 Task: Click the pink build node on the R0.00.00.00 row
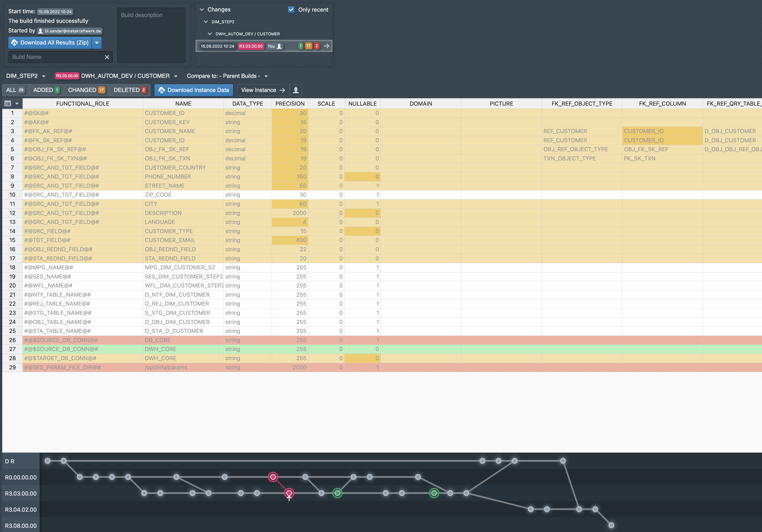pyautogui.click(x=273, y=477)
